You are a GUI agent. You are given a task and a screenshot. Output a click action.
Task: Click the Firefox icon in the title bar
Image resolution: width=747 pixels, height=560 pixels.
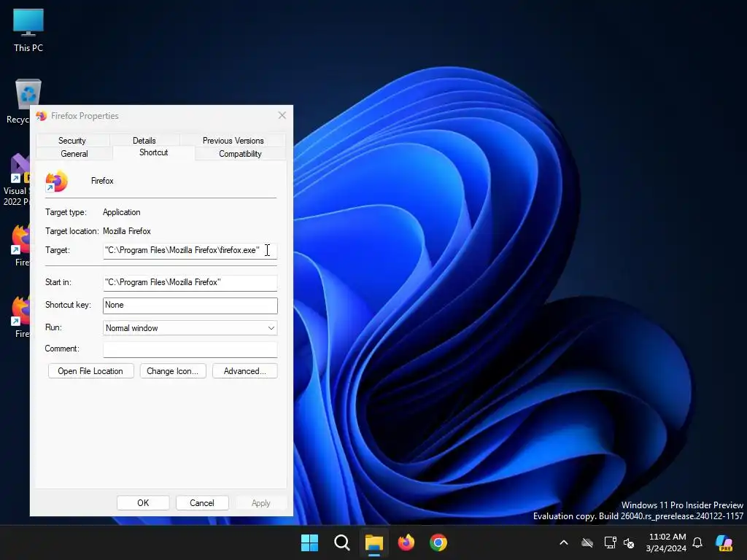pyautogui.click(x=42, y=116)
